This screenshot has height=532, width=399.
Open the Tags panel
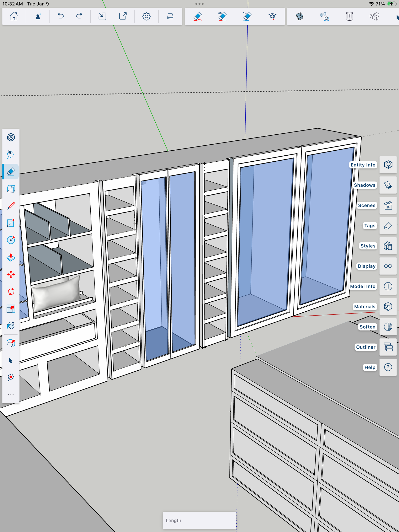point(388,226)
